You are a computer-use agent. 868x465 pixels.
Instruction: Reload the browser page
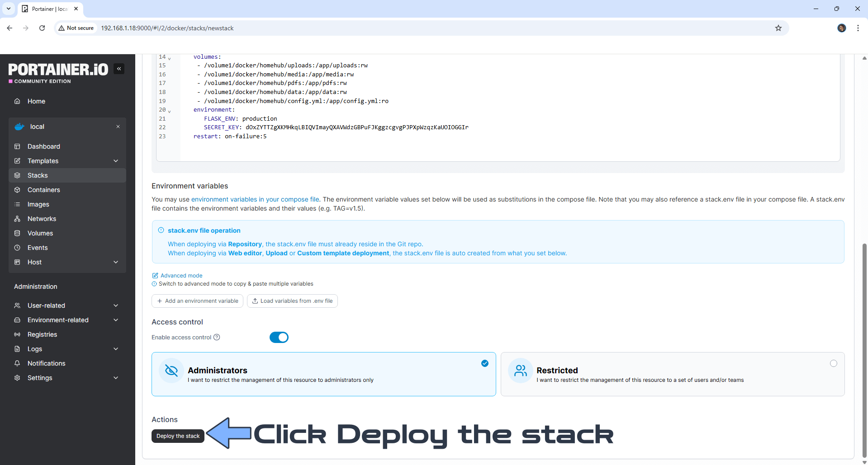coord(42,28)
